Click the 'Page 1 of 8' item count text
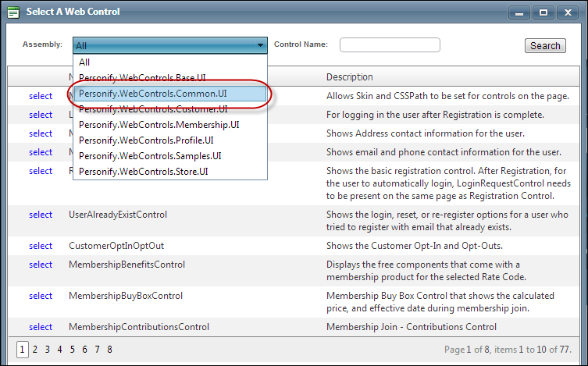Image resolution: width=588 pixels, height=366 pixels. 508,350
